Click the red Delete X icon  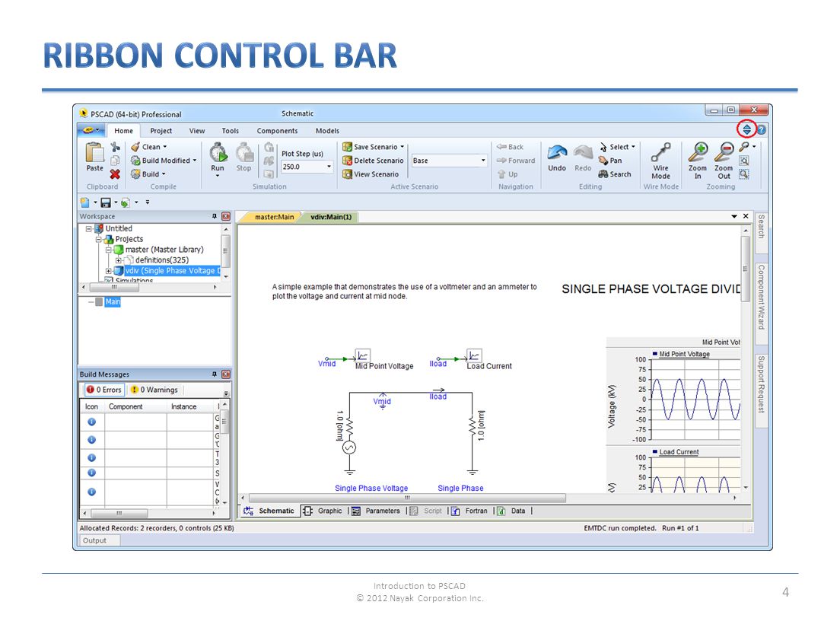(115, 174)
